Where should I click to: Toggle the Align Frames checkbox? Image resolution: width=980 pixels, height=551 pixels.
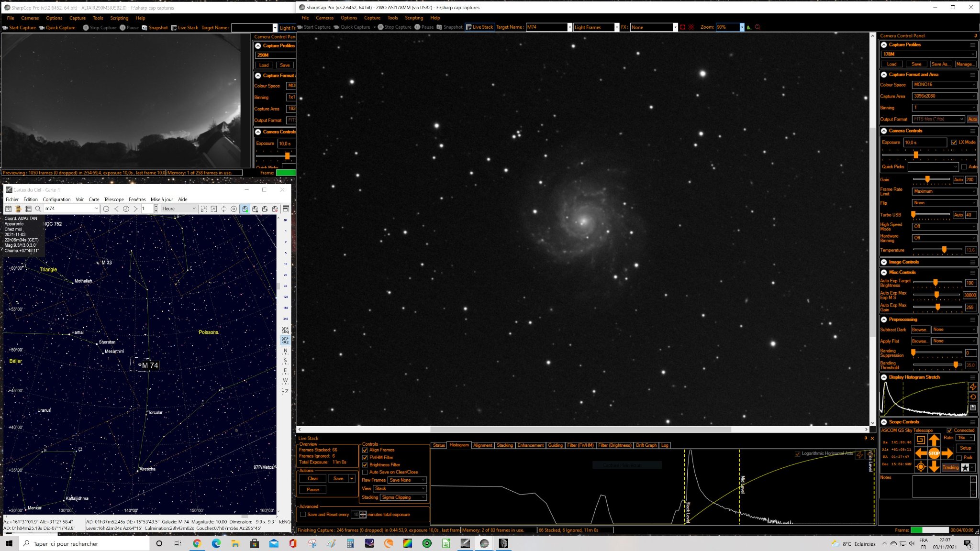pos(365,450)
